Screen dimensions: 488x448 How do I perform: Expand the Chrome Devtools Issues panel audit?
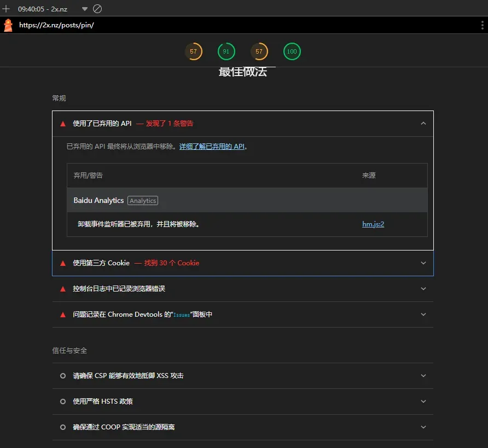point(423,315)
